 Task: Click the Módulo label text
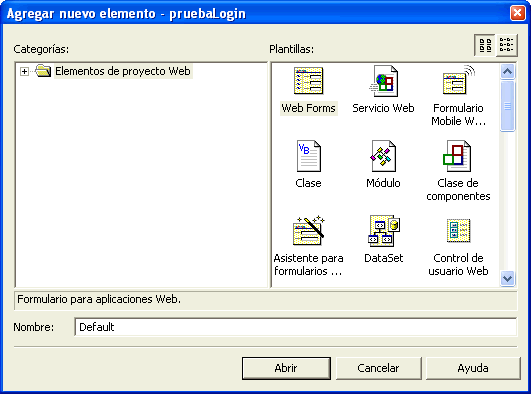(x=383, y=183)
